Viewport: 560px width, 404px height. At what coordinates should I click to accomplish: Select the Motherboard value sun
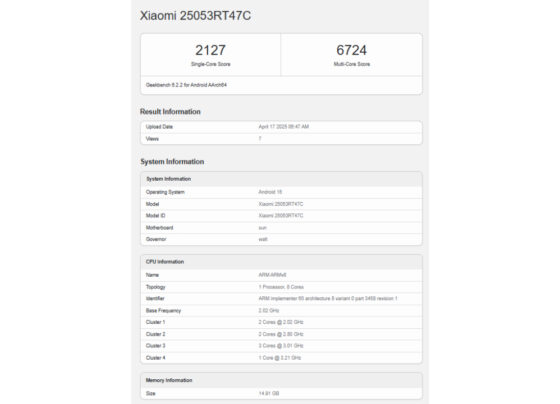coord(262,228)
